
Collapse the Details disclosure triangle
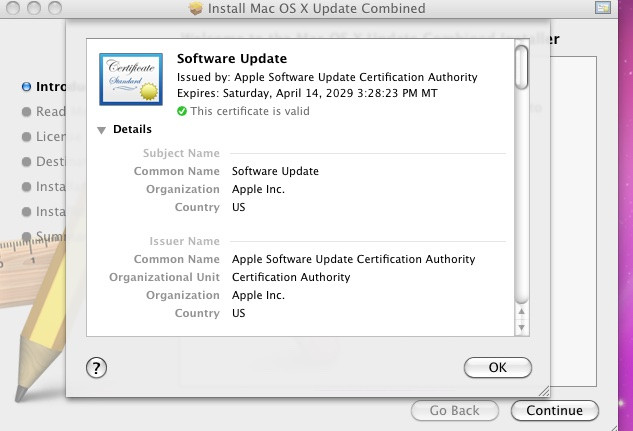101,130
